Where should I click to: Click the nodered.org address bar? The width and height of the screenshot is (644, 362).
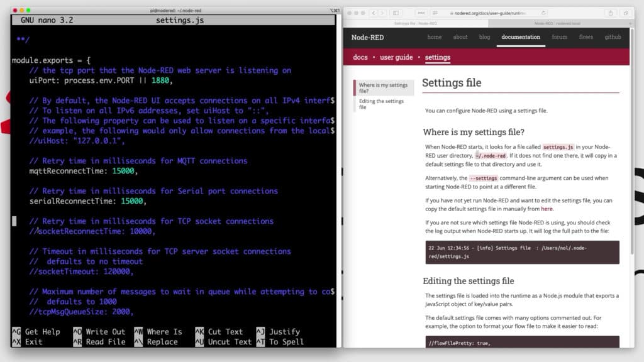tap(489, 13)
